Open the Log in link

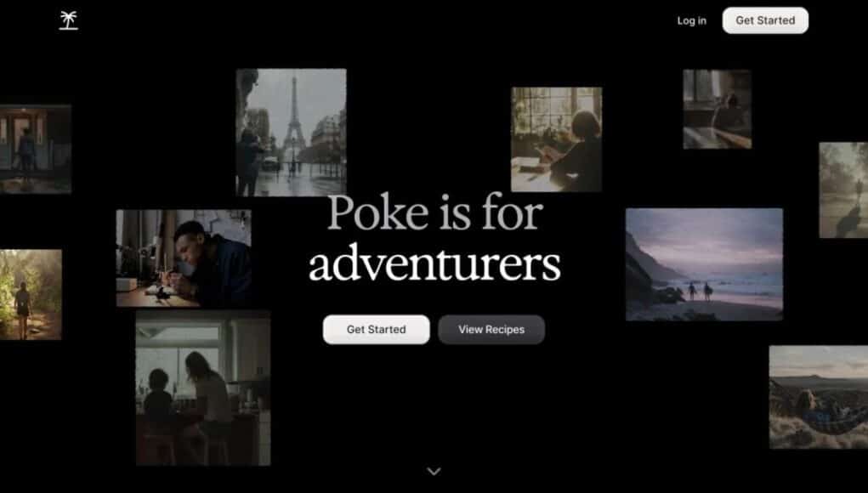pos(691,20)
